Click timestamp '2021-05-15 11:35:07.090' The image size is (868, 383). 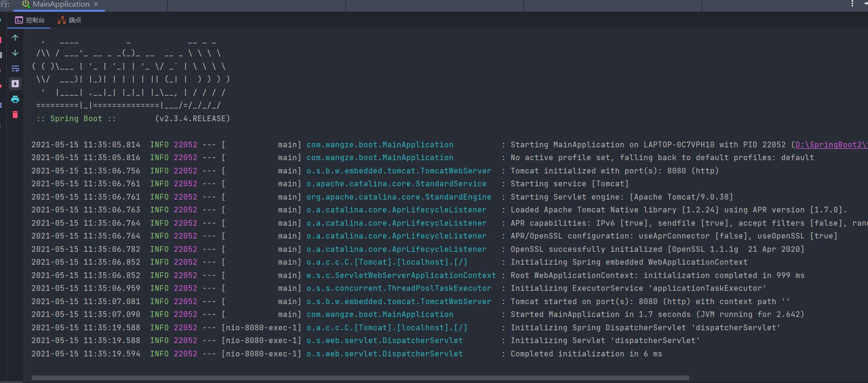coord(86,314)
